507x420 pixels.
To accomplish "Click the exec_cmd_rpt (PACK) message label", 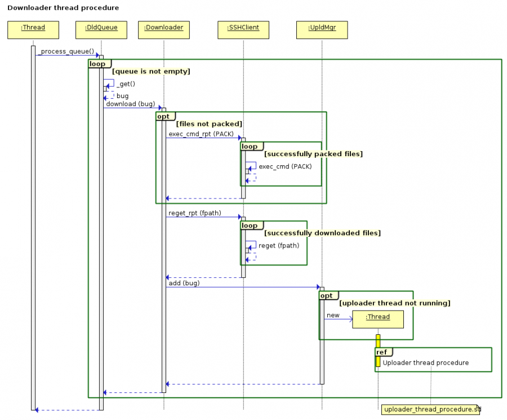I will pyautogui.click(x=201, y=134).
